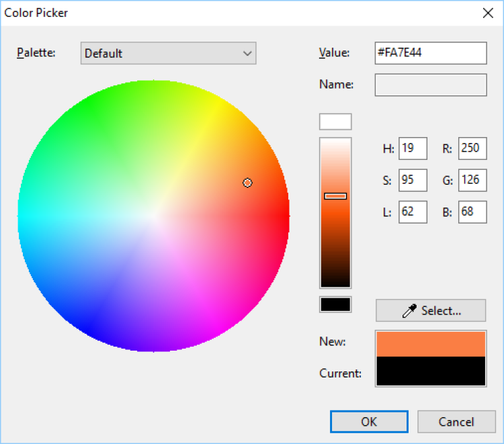
Task: Click the Blue B input field
Action: [x=472, y=212]
